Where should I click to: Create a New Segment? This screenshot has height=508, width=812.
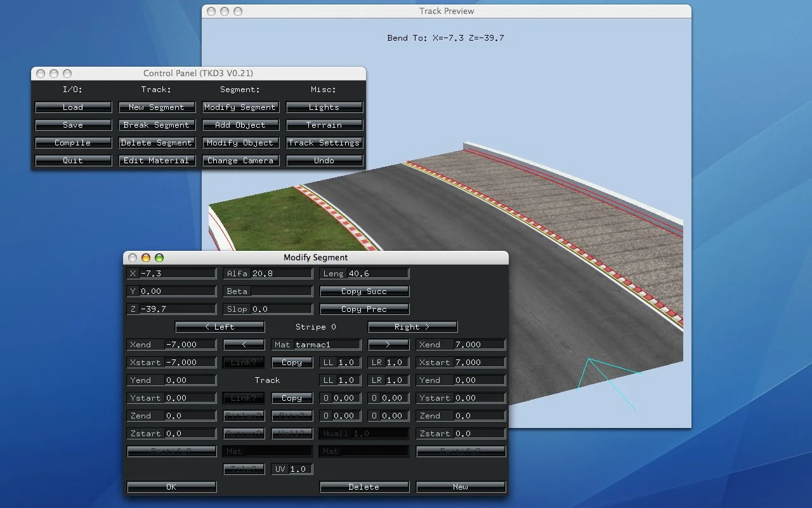(157, 107)
